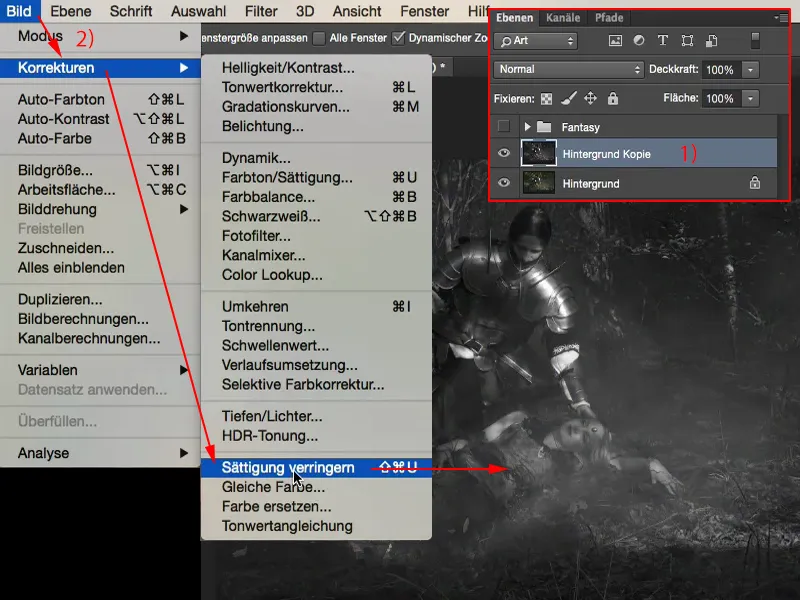
Task: Click the Deckkraft 100% value field
Action: [721, 69]
